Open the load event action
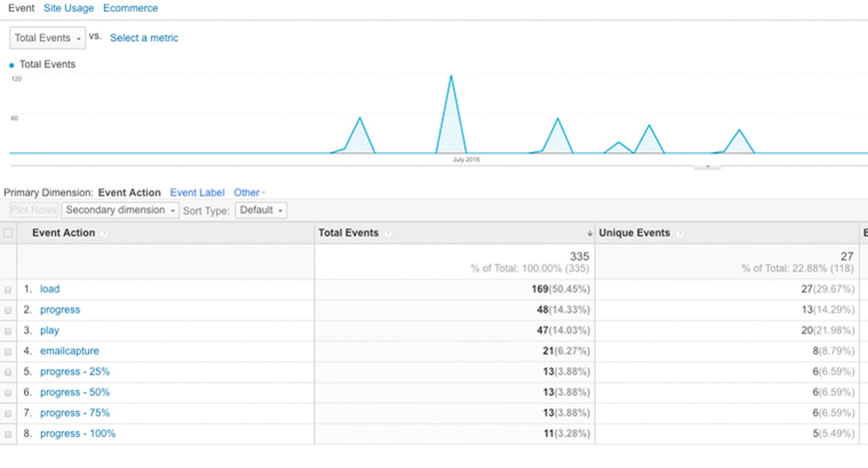 [50, 289]
